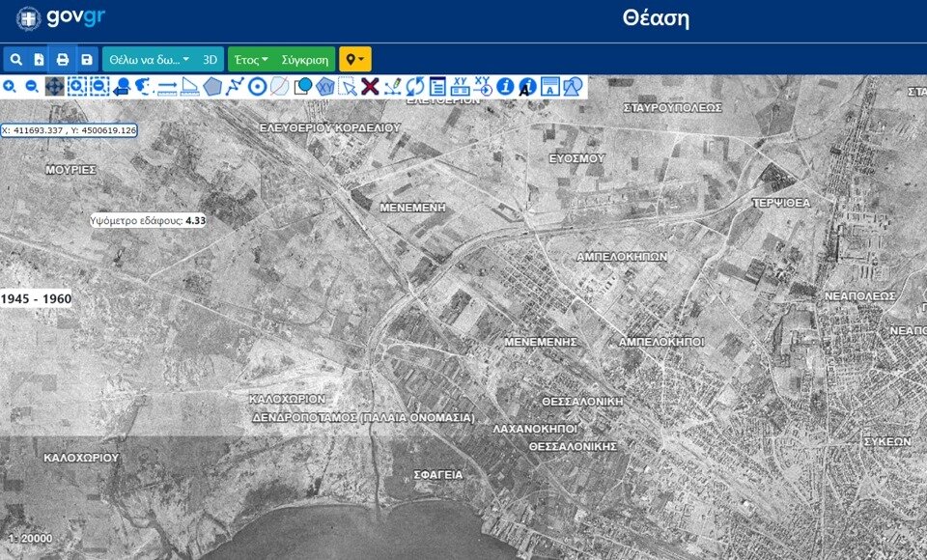Click the 'ΣΥΚΕΩΝ' map label
The image size is (927, 560).
pos(887,442)
